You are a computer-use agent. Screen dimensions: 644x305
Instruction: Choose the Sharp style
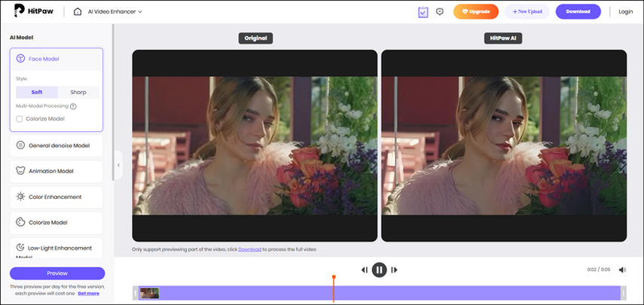coord(78,92)
